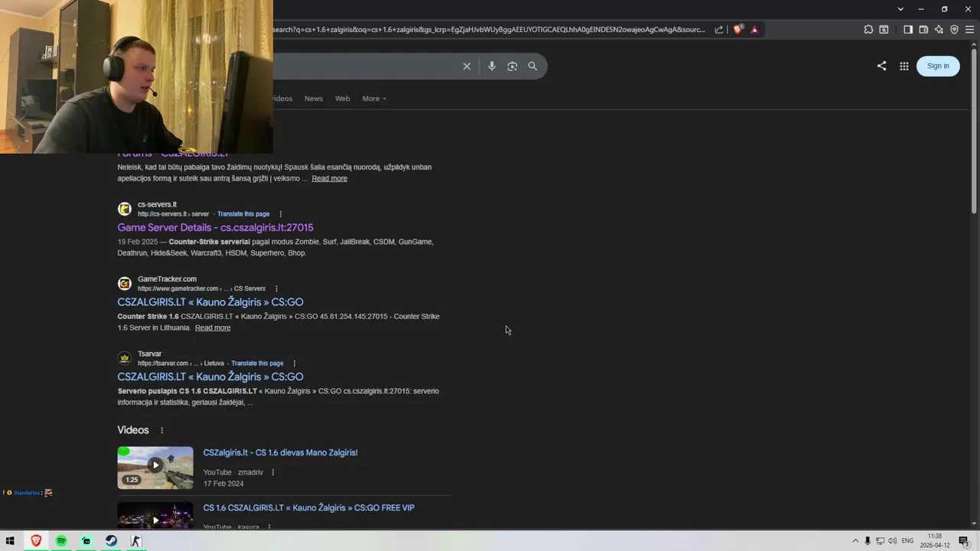Play the Kauno Žalgiris FREE VIP video thumbnail
Image resolution: width=980 pixels, height=551 pixels.
click(x=155, y=515)
